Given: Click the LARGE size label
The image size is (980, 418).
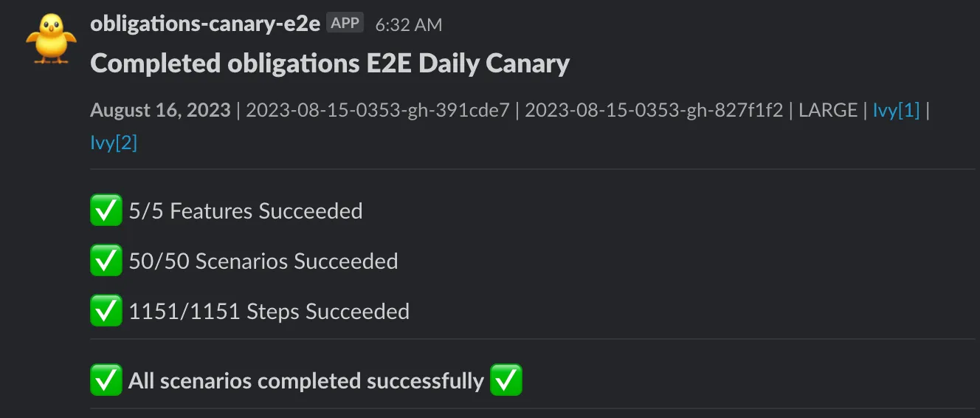Looking at the screenshot, I should [x=828, y=111].
